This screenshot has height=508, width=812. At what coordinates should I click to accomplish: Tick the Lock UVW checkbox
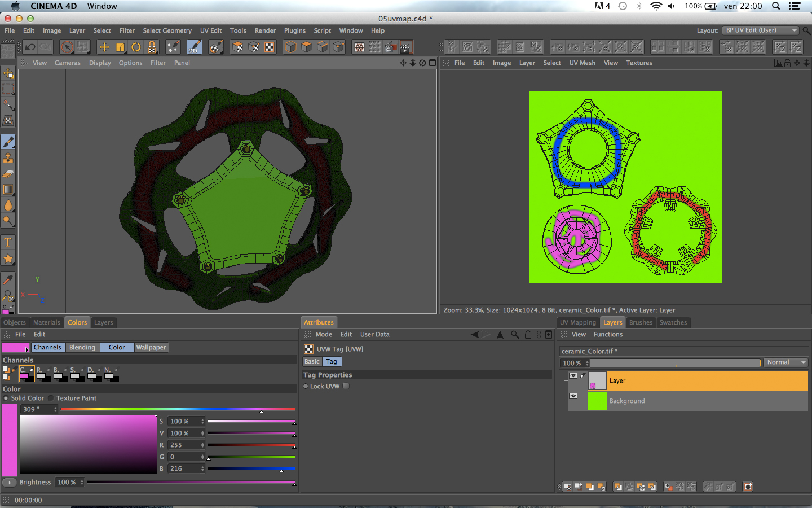(346, 386)
